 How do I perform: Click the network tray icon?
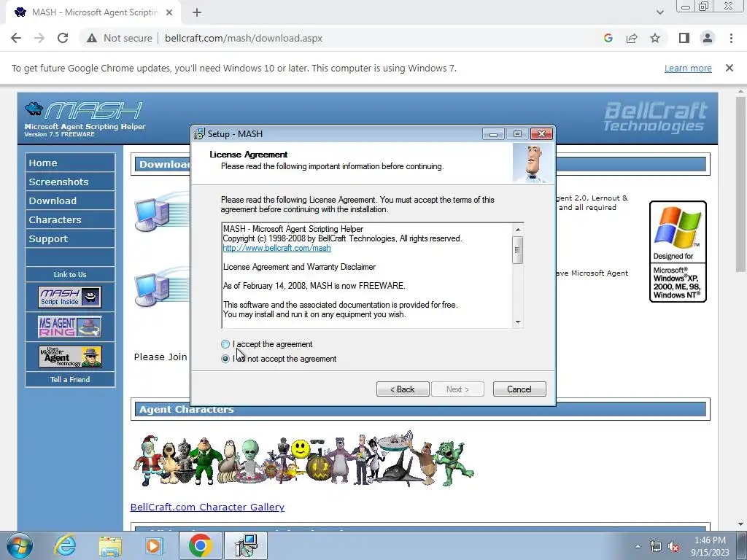pos(656,547)
